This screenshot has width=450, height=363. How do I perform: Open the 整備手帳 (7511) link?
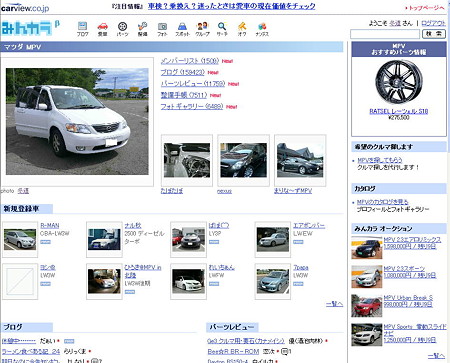click(184, 95)
